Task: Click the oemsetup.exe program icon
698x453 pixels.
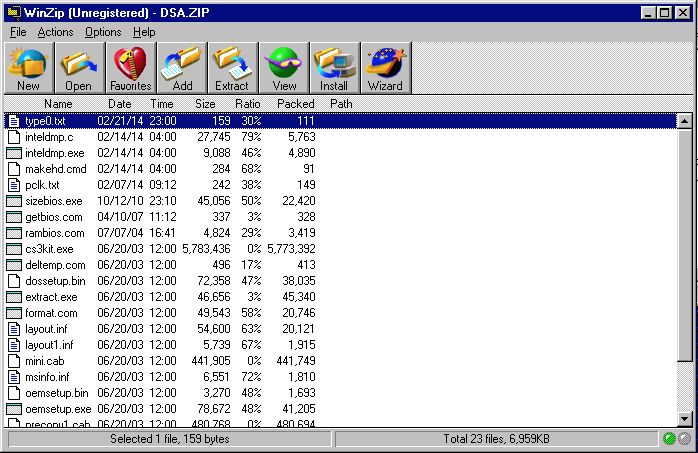Action: 14,409
